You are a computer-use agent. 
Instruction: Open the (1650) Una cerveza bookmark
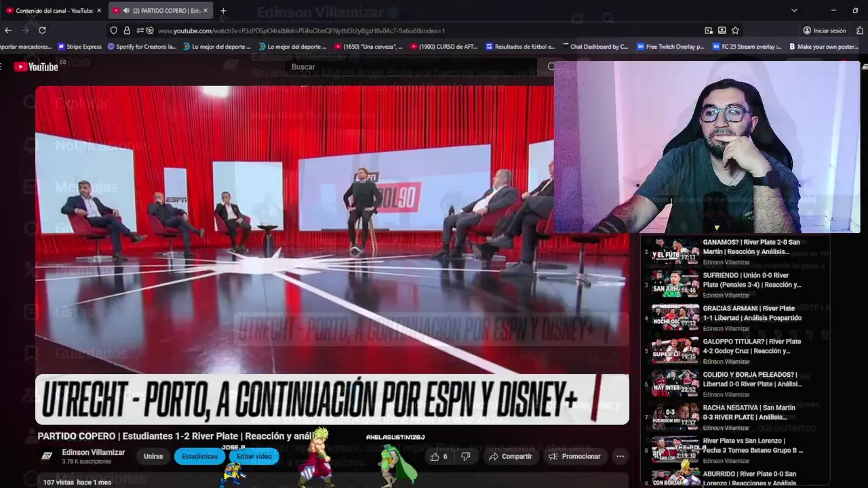pos(368,47)
